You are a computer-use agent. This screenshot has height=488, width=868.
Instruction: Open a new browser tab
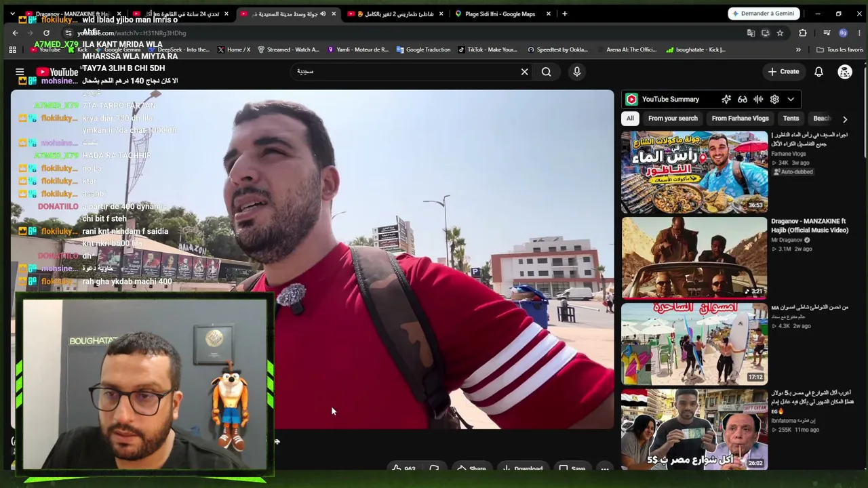[x=564, y=14]
